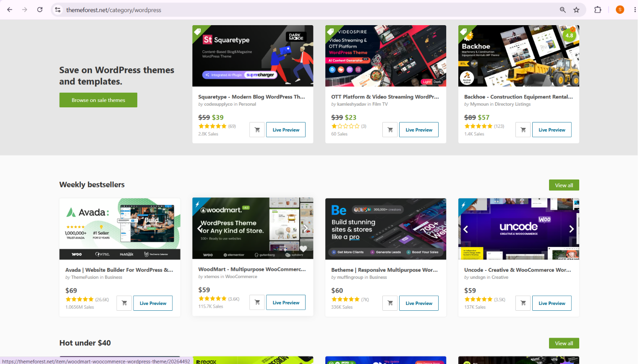Open Squaretype thumbnail image
This screenshot has width=638, height=364.
click(x=253, y=56)
